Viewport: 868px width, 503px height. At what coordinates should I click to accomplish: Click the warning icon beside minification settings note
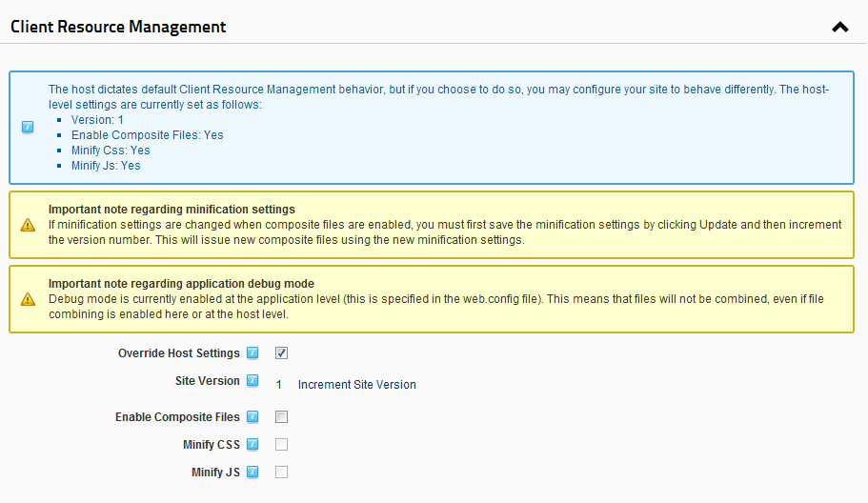28,225
